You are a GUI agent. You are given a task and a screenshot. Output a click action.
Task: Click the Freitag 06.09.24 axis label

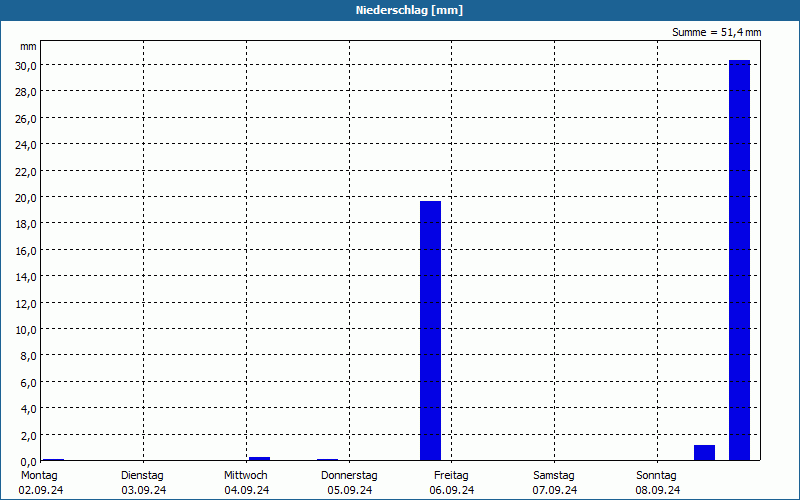(452, 483)
